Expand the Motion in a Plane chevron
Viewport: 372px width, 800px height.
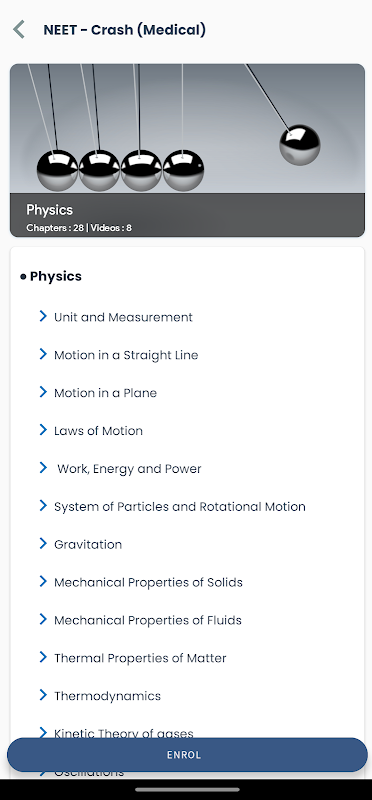(43, 392)
